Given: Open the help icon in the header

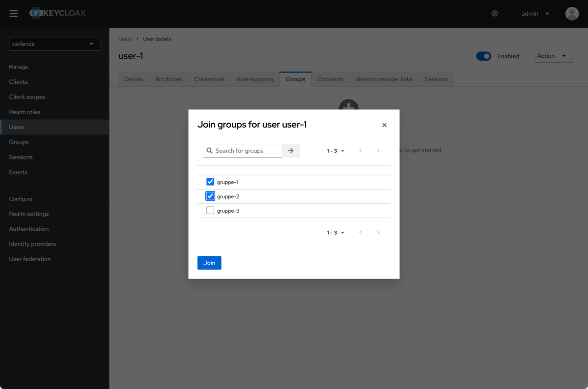Looking at the screenshot, I should pyautogui.click(x=494, y=13).
